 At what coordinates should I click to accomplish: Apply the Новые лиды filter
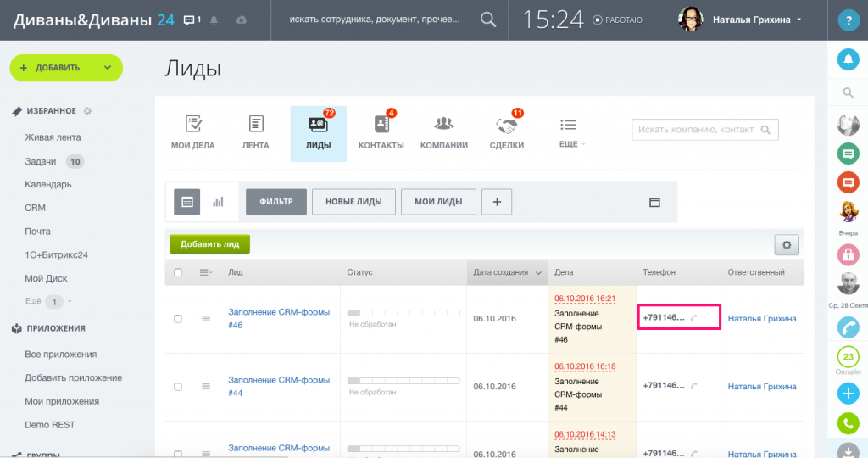(353, 202)
